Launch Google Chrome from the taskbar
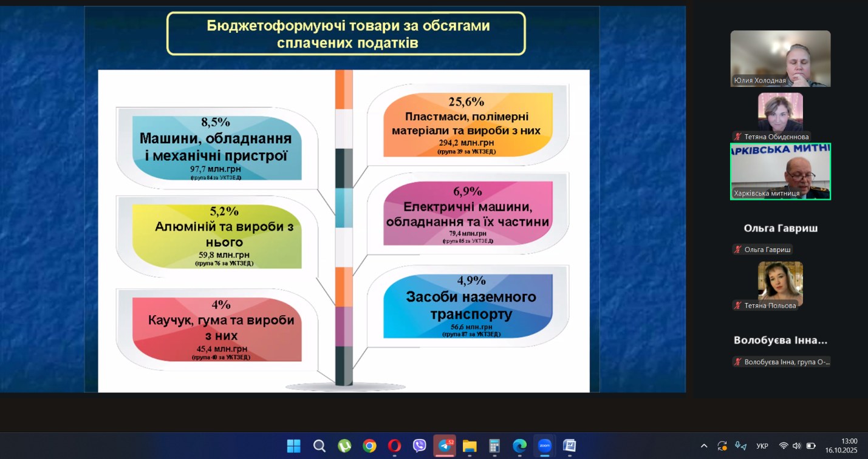868x459 pixels. pos(369,446)
